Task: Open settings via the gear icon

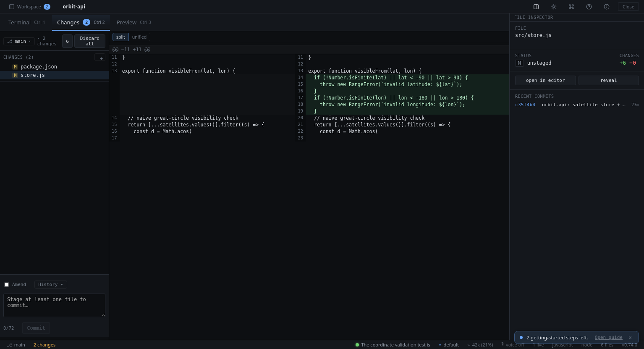Action: (554, 7)
